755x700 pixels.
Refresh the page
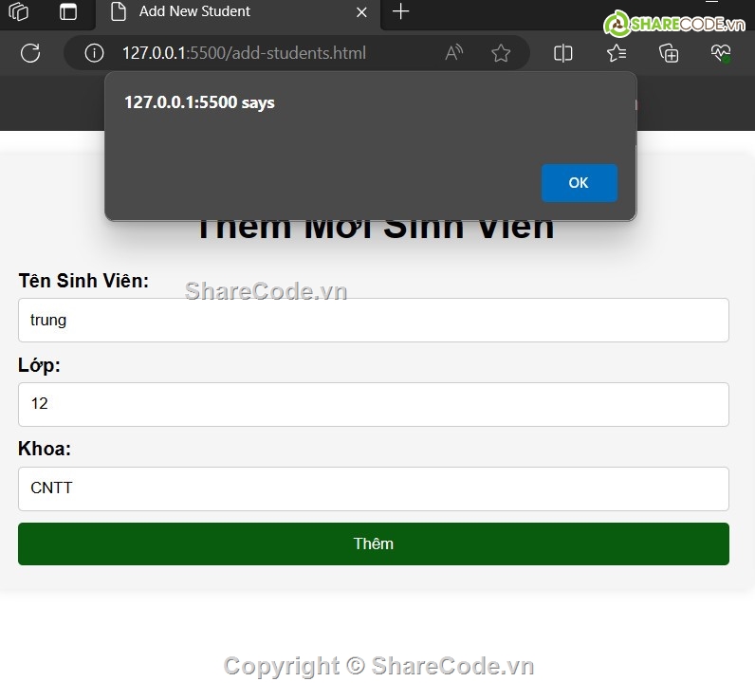(30, 53)
